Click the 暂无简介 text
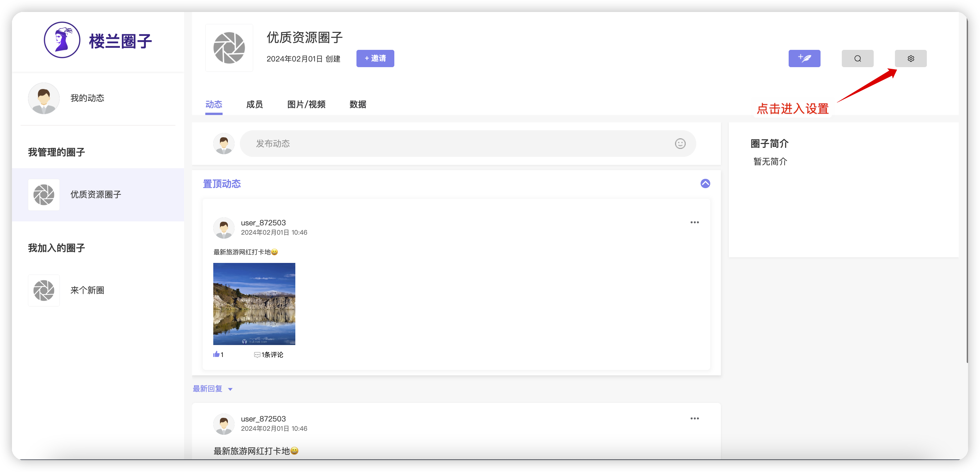The height and width of the screenshot is (472, 980). [770, 162]
